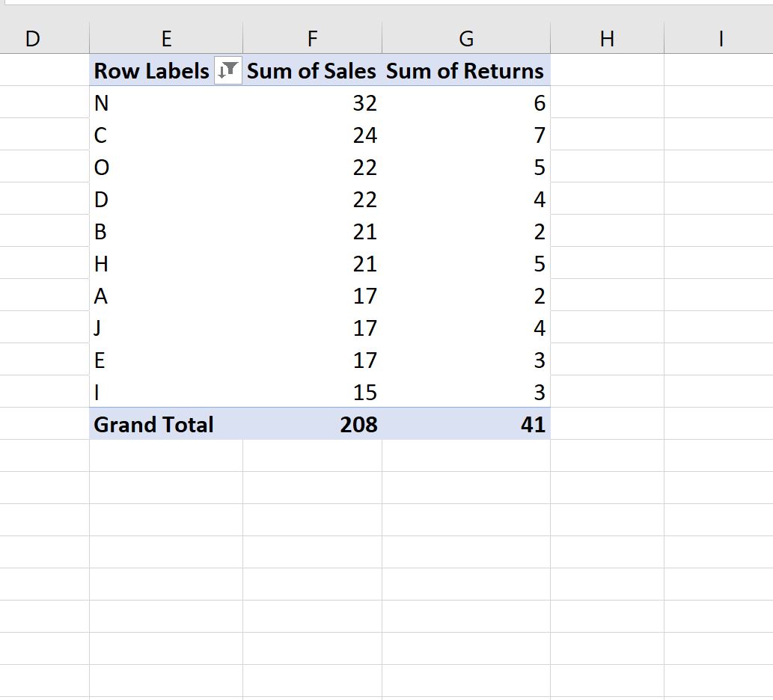
Task: Select sales value 24 for C
Action: pyautogui.click(x=312, y=134)
